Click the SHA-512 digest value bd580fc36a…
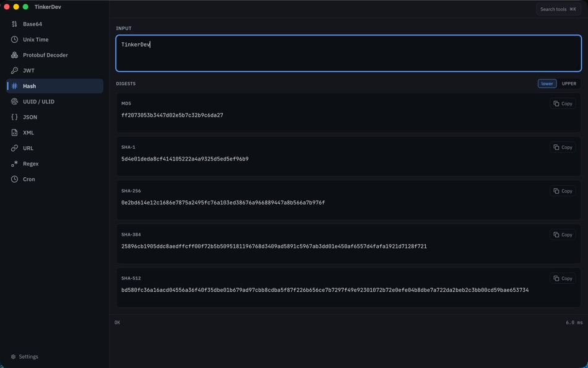This screenshot has width=588, height=368. [325, 291]
